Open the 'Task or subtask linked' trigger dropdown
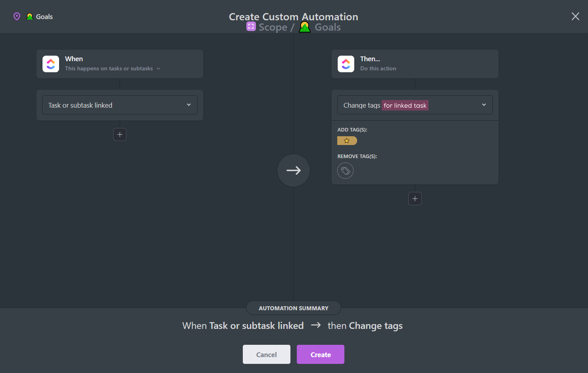This screenshot has height=373, width=588. tap(120, 105)
